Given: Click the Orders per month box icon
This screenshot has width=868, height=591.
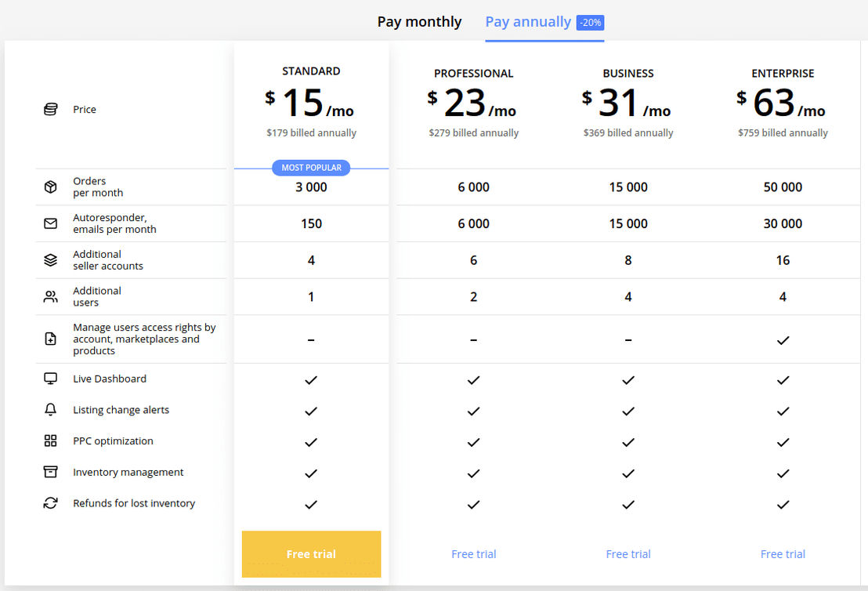Looking at the screenshot, I should (x=50, y=187).
